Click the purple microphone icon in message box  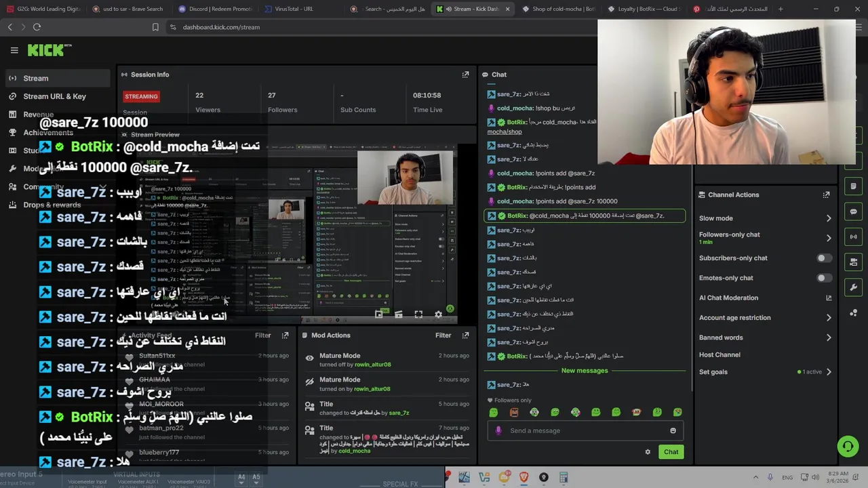pyautogui.click(x=498, y=430)
